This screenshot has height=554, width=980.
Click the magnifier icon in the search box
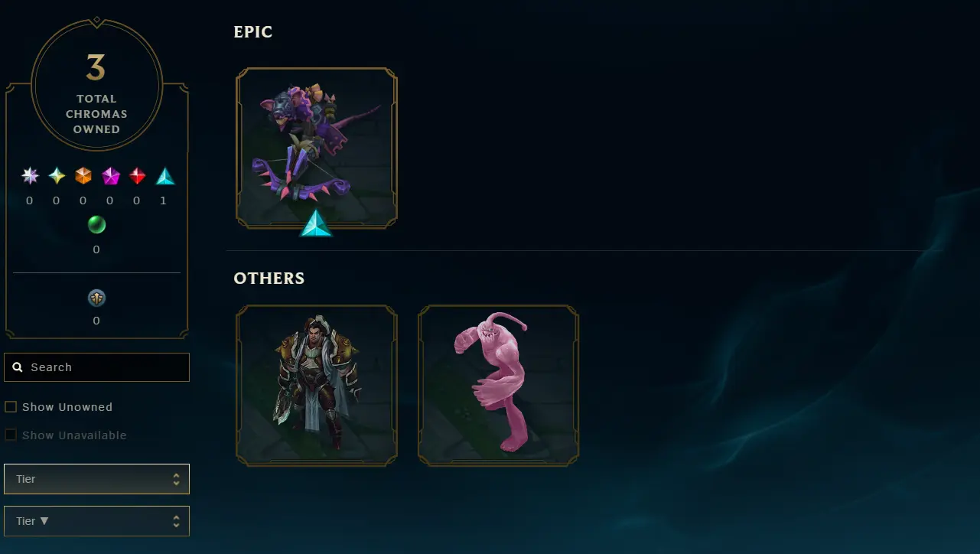pyautogui.click(x=18, y=367)
